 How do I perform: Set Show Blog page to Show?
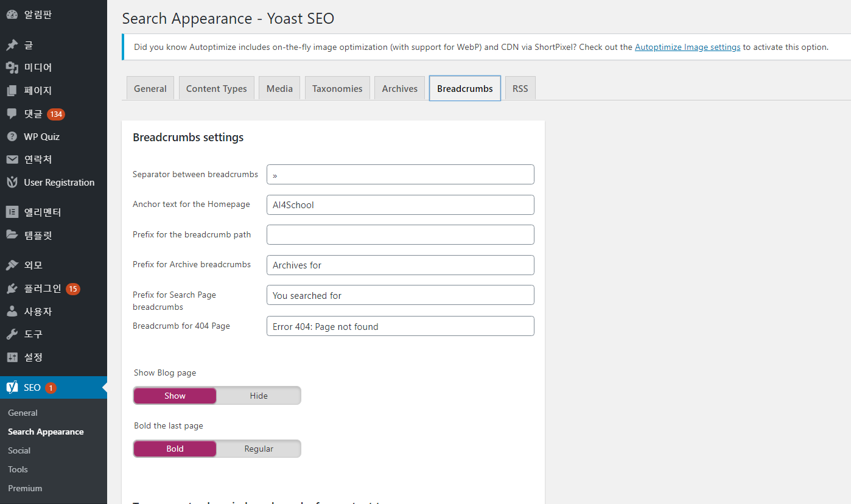pos(175,396)
